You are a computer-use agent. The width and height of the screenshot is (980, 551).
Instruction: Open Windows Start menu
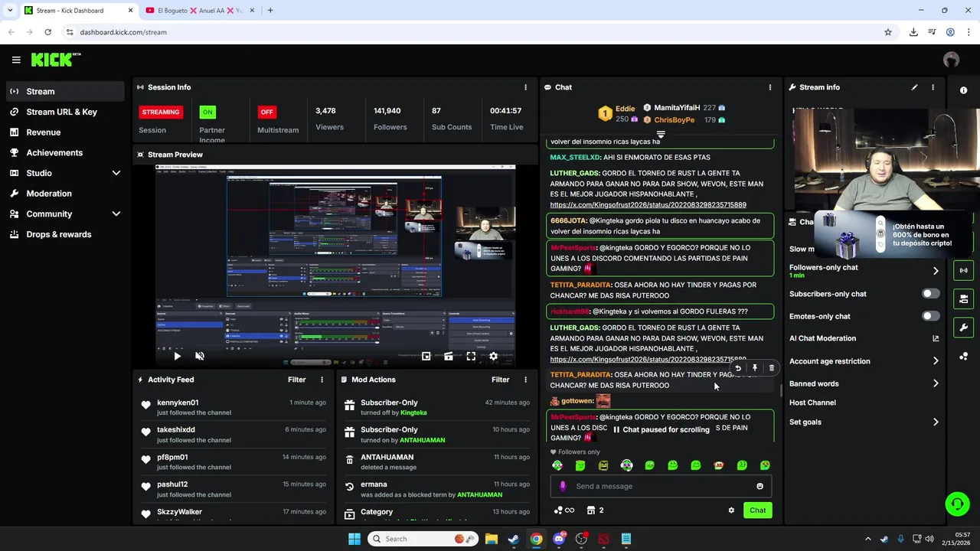coord(354,539)
